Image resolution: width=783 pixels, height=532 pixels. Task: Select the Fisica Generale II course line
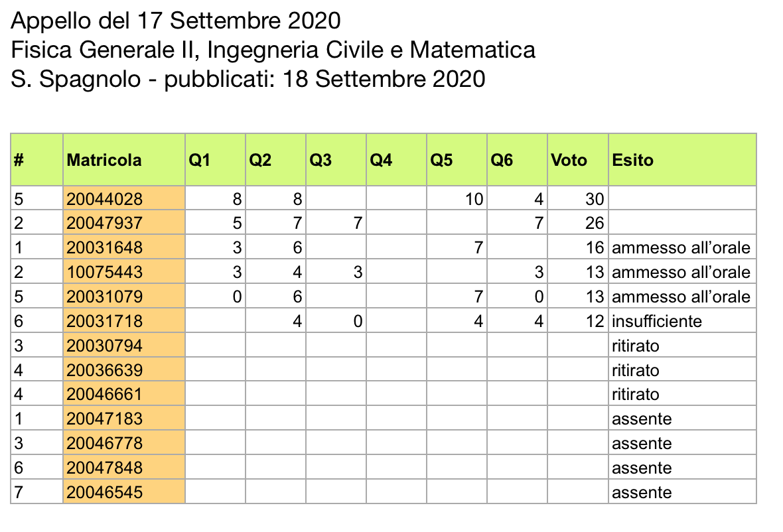[x=273, y=50]
